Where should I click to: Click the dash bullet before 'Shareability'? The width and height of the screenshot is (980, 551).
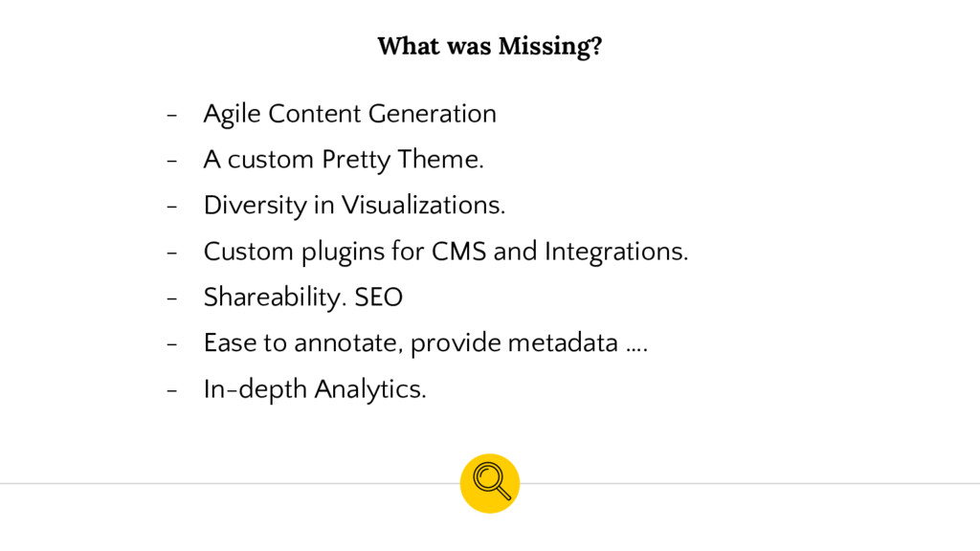[172, 298]
